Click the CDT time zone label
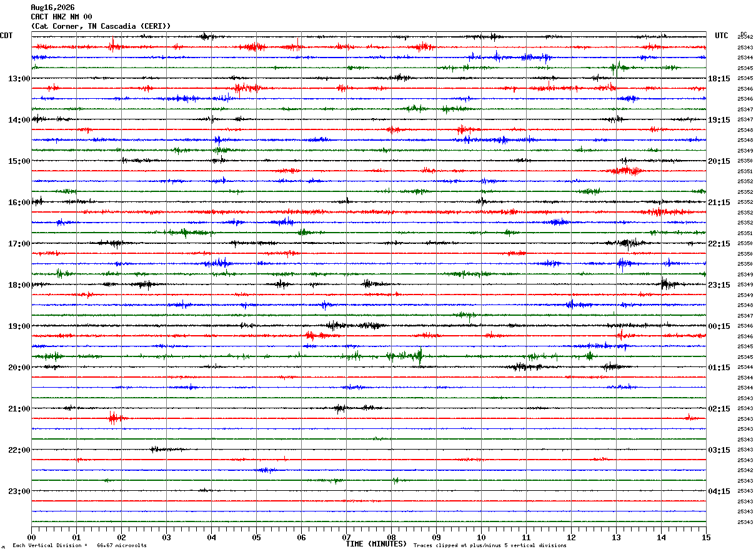 [6, 36]
